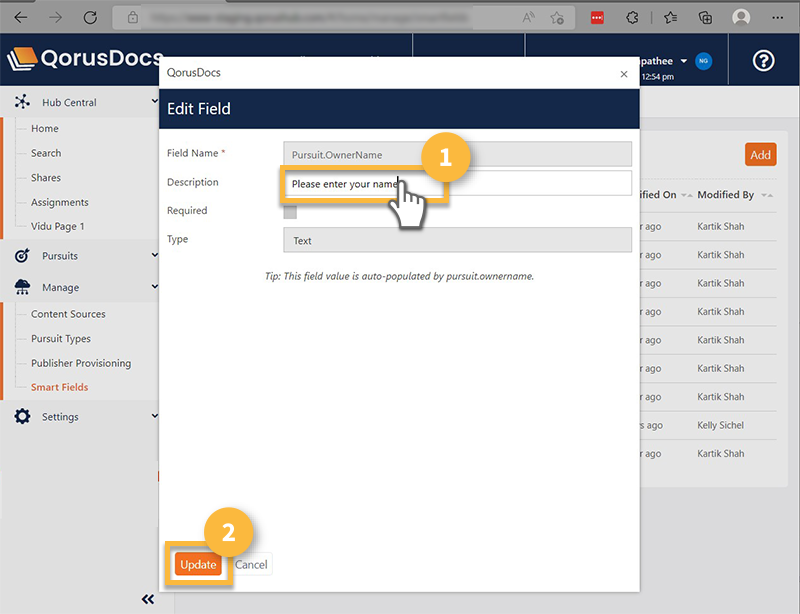
Task: Open Assignments in the sidebar
Action: click(60, 202)
